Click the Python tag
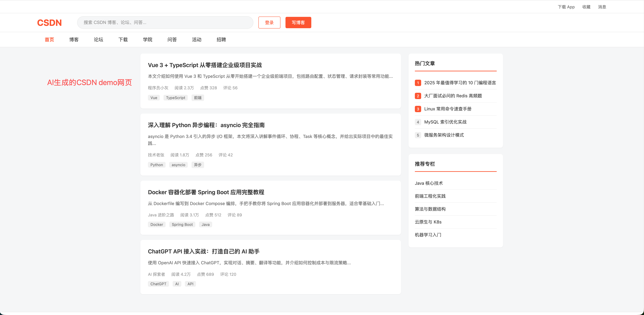The height and width of the screenshot is (315, 644). (156, 165)
